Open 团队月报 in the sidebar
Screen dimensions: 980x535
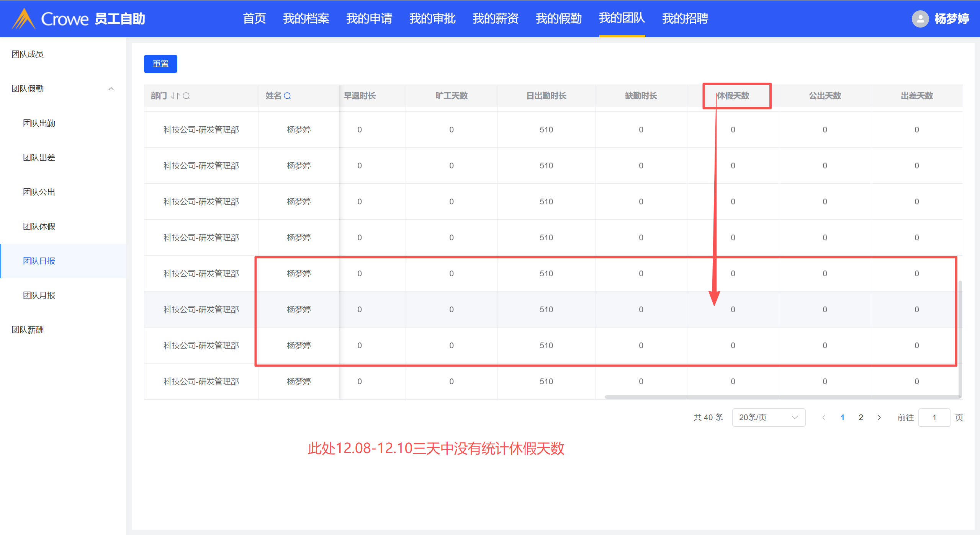tap(39, 295)
